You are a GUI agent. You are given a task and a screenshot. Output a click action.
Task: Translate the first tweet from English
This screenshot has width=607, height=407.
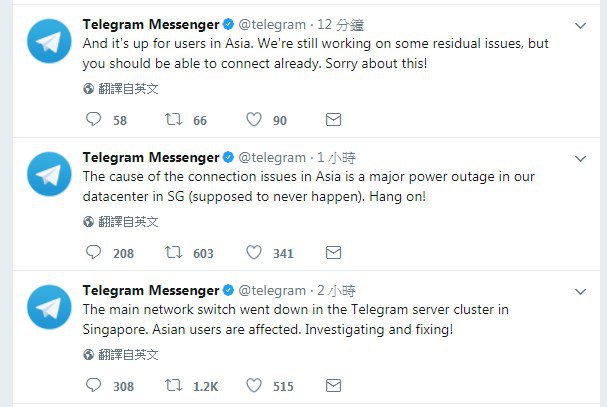[x=121, y=89]
